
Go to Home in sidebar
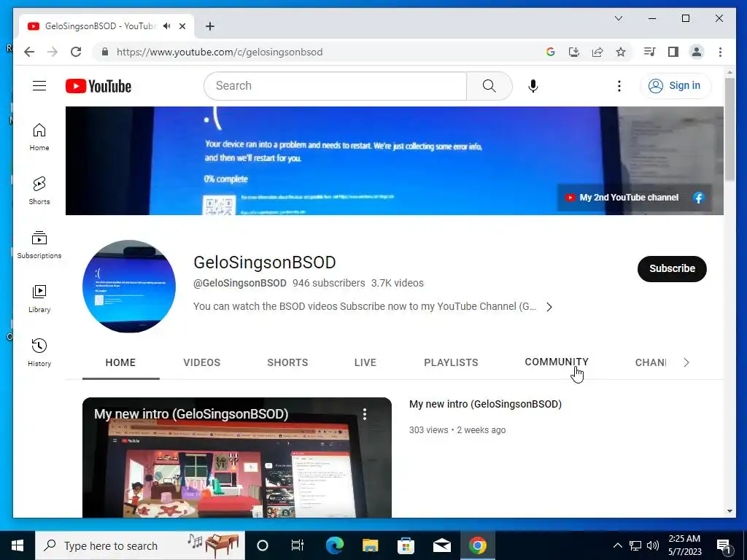(39, 136)
